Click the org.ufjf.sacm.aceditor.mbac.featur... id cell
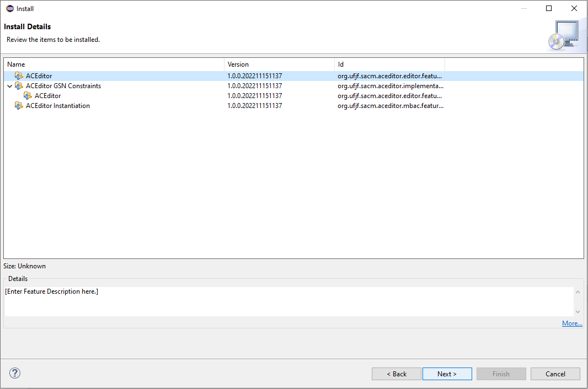 pyautogui.click(x=391, y=106)
